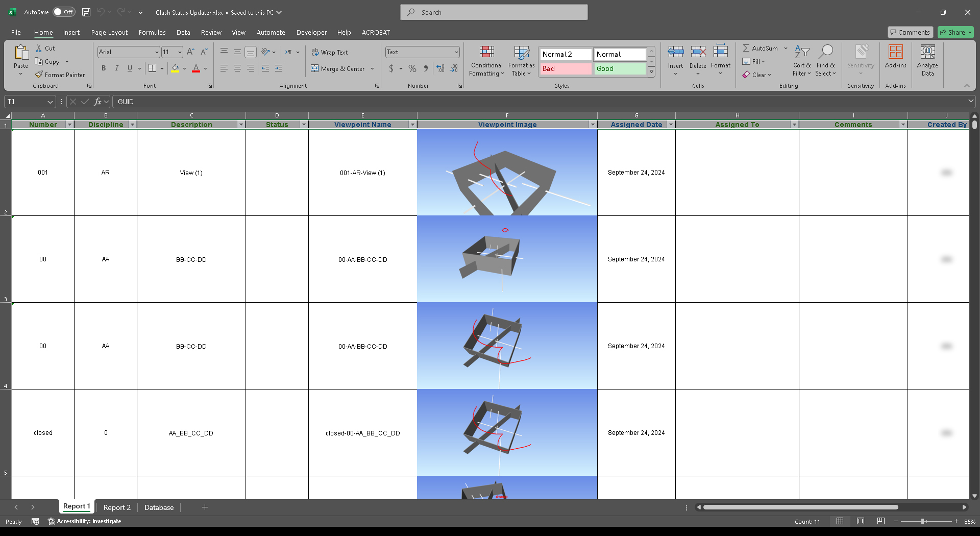Viewport: 980px width, 536px height.
Task: Click the Align Right icon
Action: pyautogui.click(x=251, y=68)
